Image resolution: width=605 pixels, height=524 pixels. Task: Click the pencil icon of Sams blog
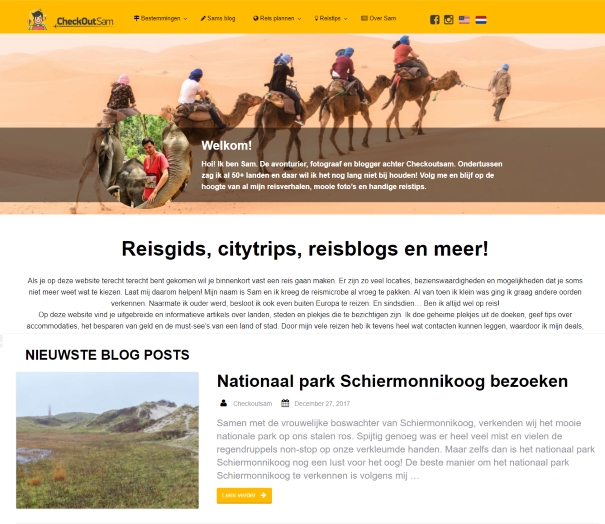click(x=203, y=18)
